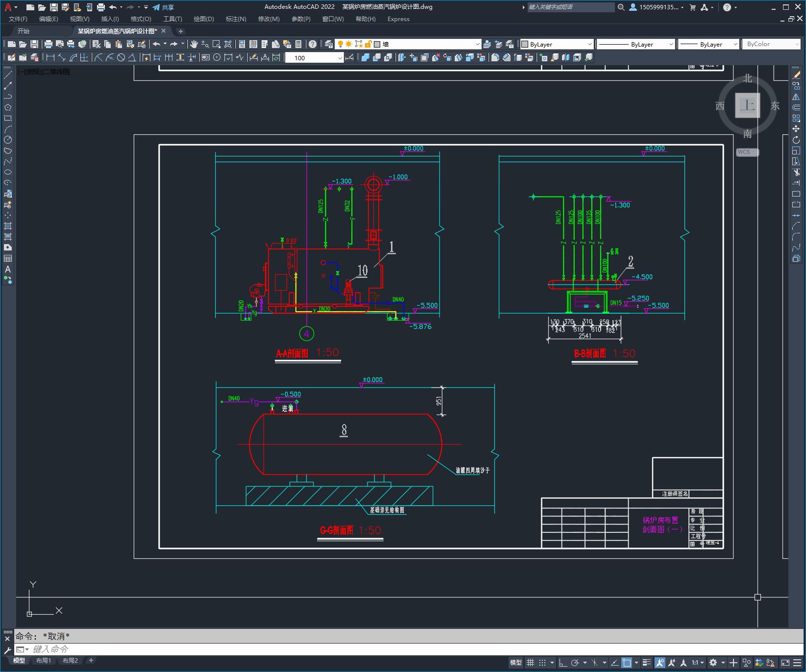Click the 共享 share button

(x=163, y=7)
